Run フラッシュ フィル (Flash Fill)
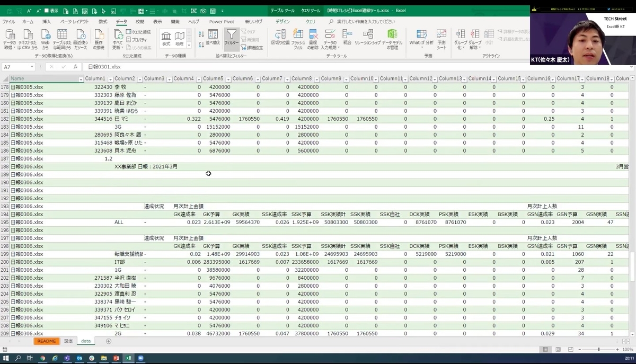 point(298,40)
